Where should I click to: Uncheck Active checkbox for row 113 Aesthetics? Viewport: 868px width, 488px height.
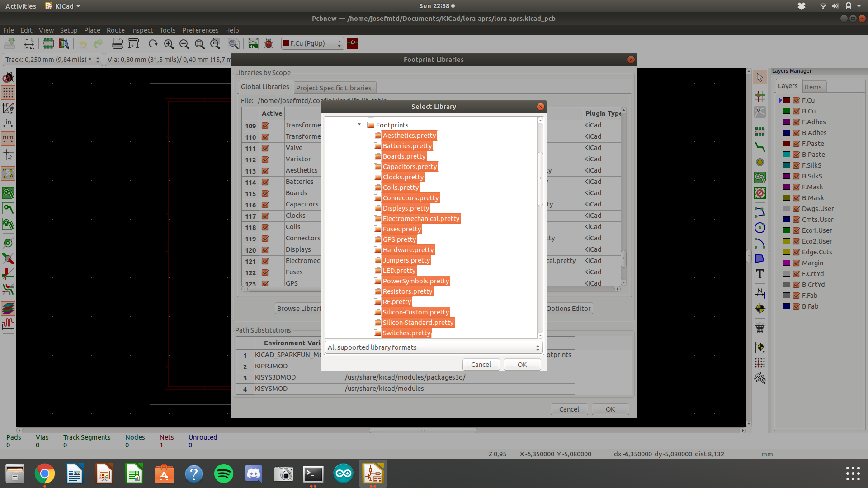(x=265, y=171)
